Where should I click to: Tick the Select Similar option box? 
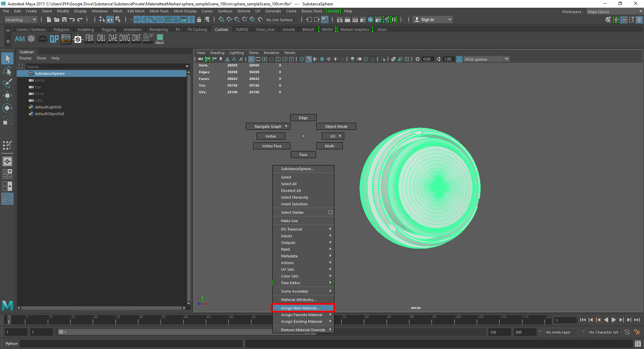[330, 212]
